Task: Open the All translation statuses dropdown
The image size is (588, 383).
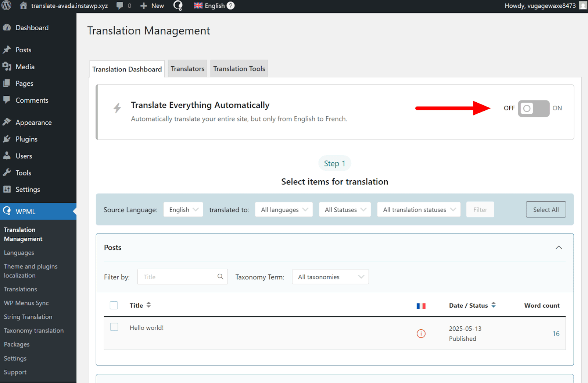Action: (419, 209)
